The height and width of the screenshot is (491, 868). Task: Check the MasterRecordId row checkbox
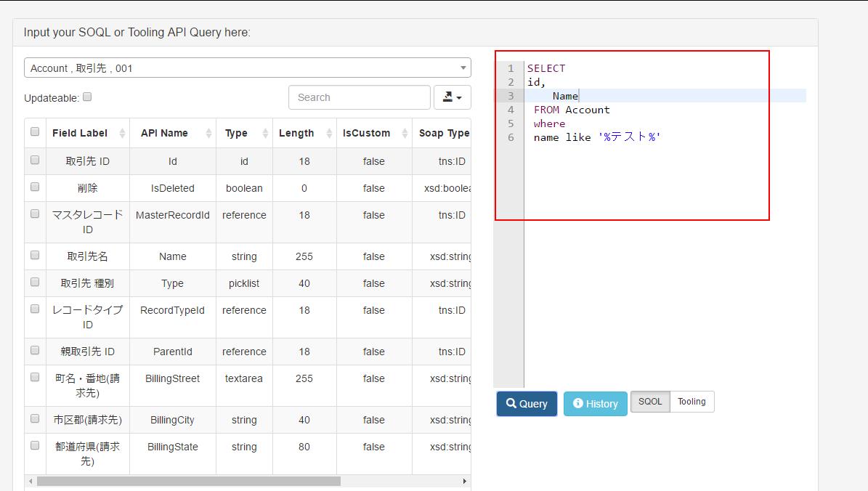point(35,214)
